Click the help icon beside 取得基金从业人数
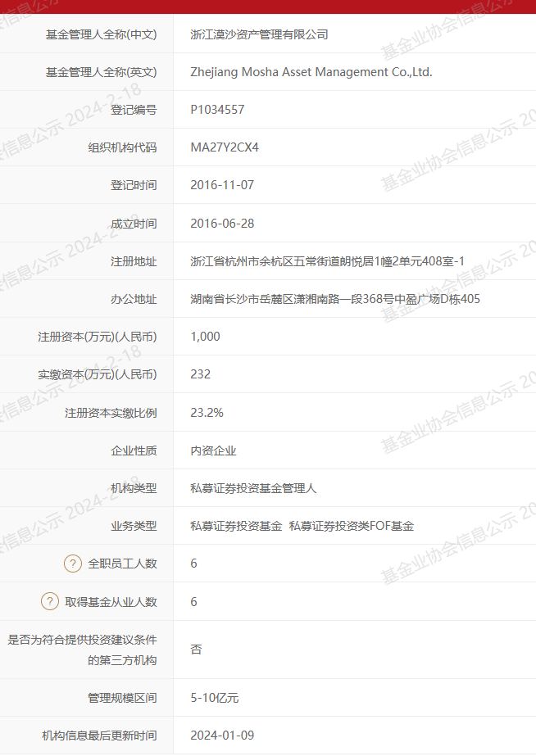This screenshot has height=756, width=536. click(50, 601)
